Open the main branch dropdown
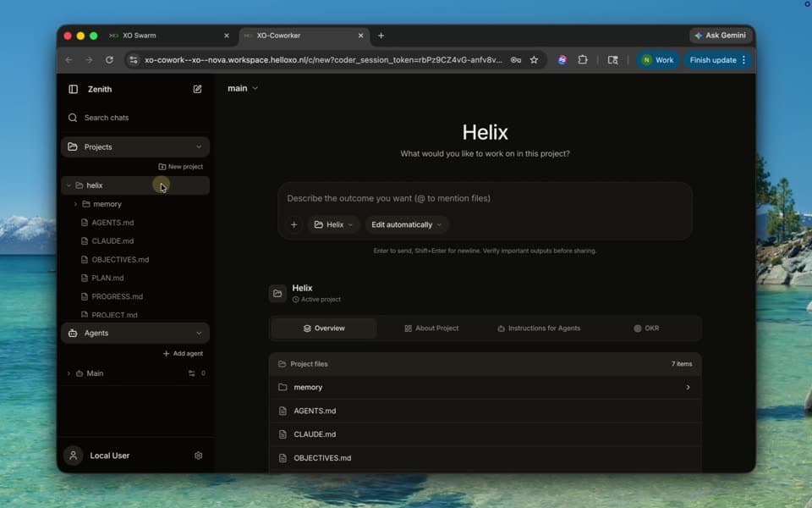Viewport: 812px width, 508px height. 243,89
